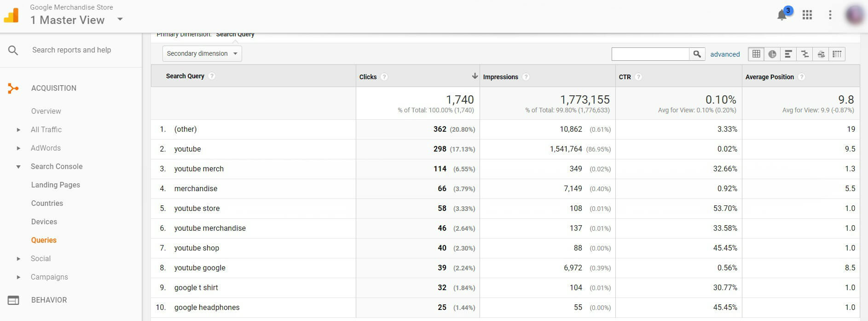Open the Google apps grid icon

point(807,15)
